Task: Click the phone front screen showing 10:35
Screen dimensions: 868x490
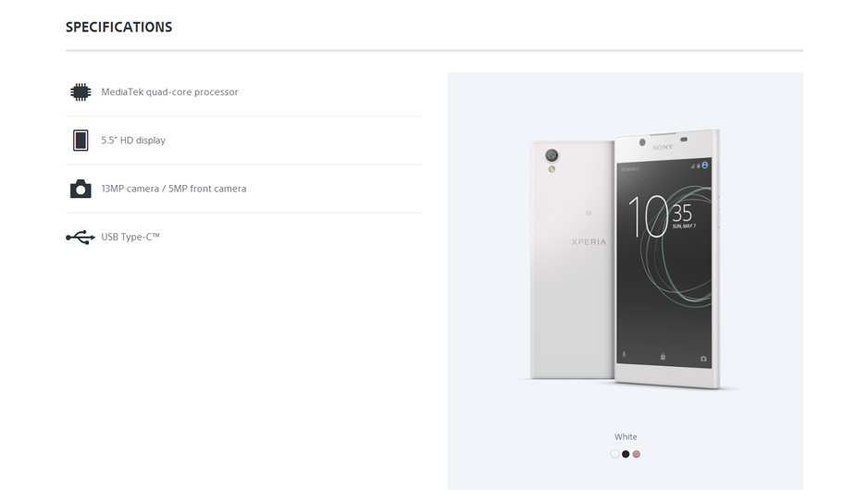Action: pyautogui.click(x=663, y=263)
